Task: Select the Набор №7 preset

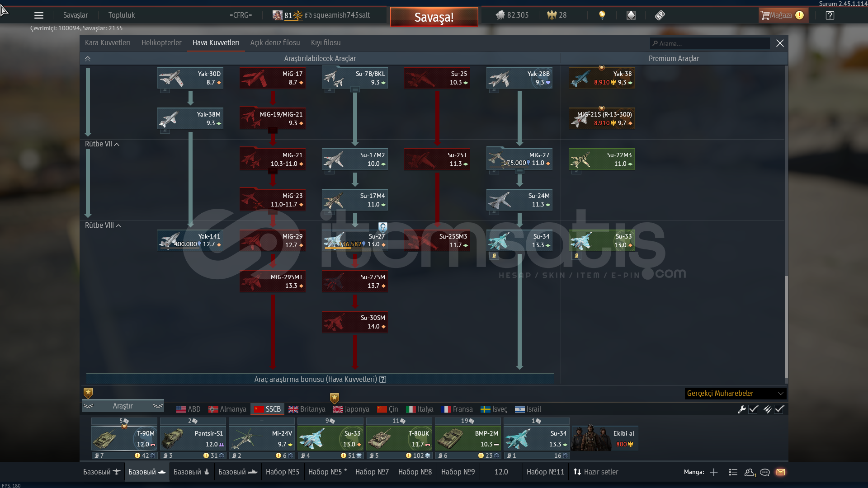Action: 372,472
